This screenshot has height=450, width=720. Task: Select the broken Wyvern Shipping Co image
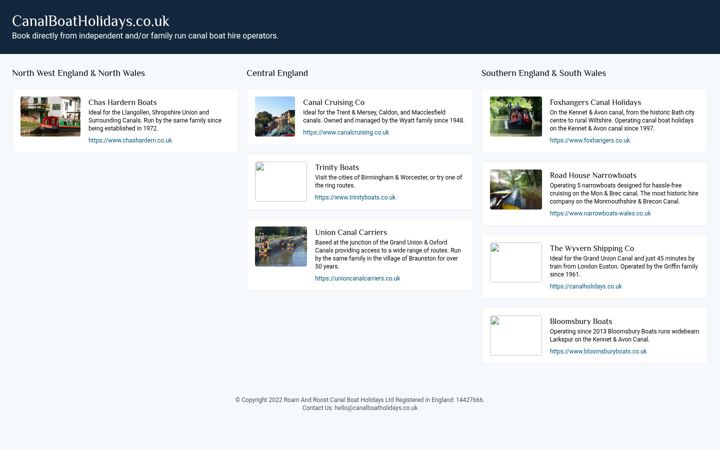(x=516, y=262)
